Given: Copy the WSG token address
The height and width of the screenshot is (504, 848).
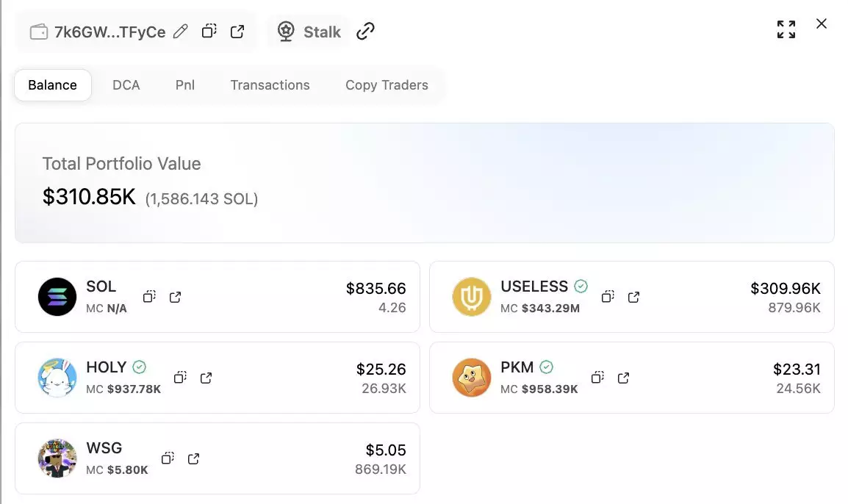Looking at the screenshot, I should pyautogui.click(x=168, y=458).
